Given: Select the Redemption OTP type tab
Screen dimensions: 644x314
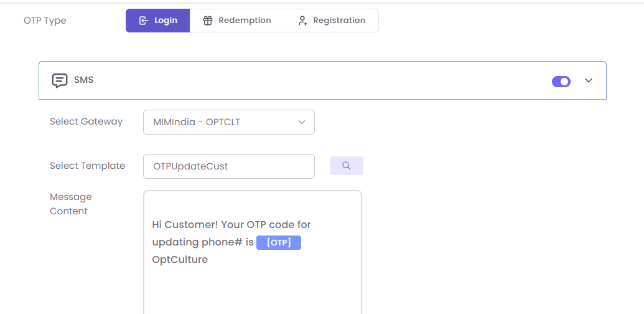Looking at the screenshot, I should click(x=237, y=21).
